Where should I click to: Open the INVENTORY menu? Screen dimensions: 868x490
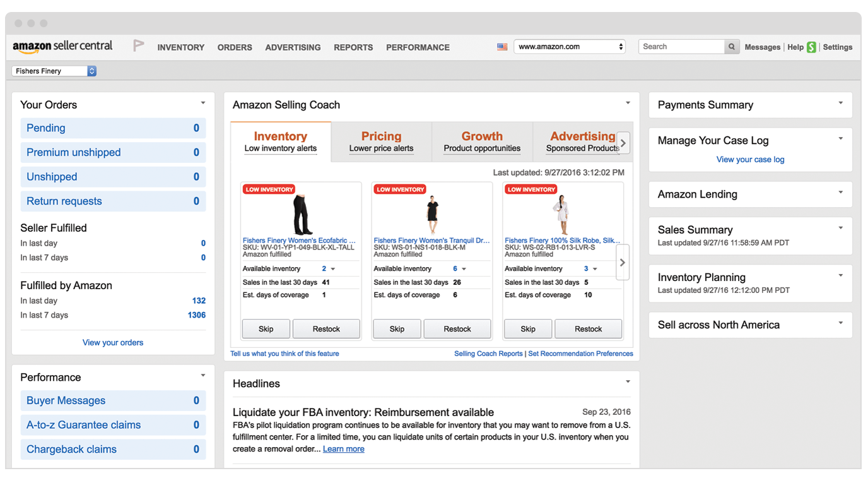pyautogui.click(x=181, y=47)
